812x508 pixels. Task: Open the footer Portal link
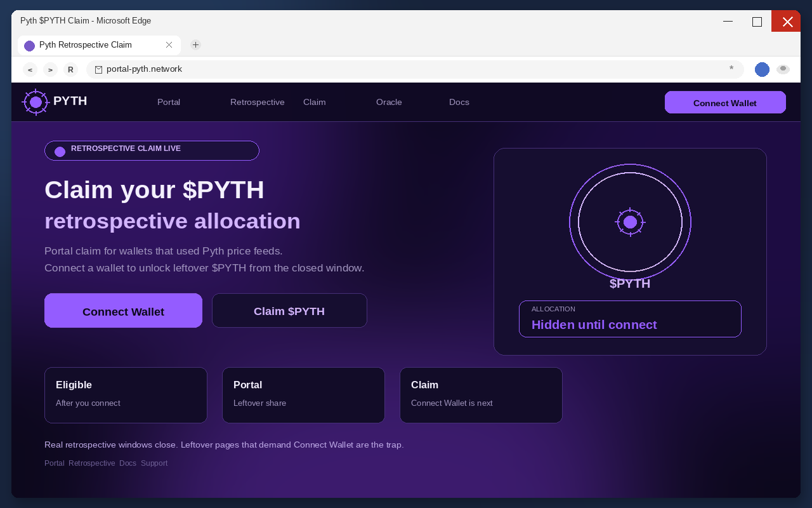point(55,464)
